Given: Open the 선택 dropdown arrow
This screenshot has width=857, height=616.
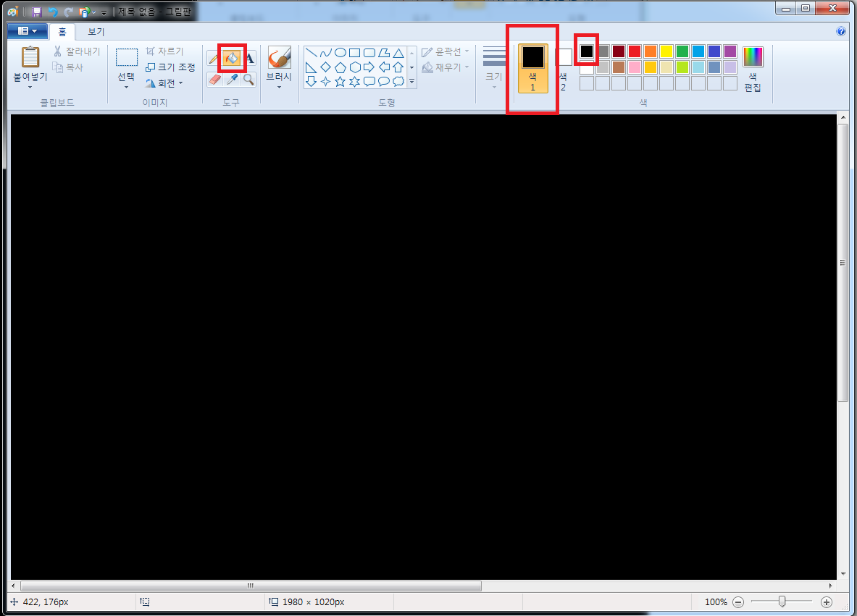Looking at the screenshot, I should pos(127,87).
